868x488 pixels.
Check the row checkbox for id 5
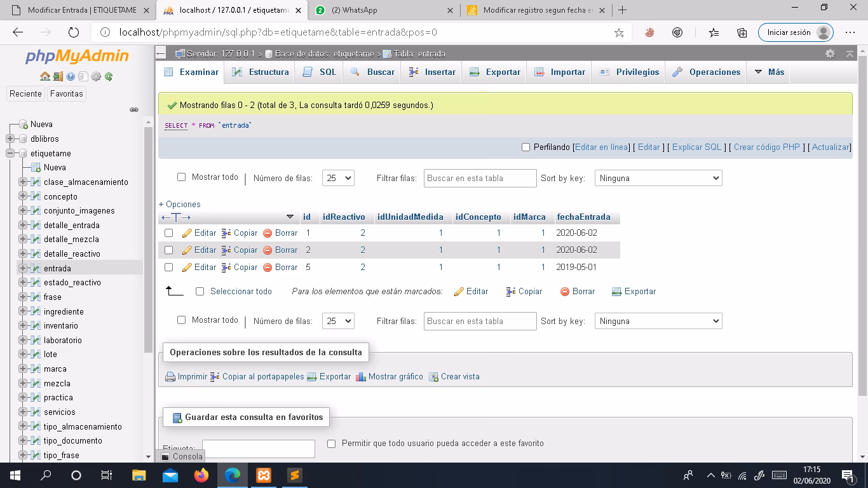pos(169,268)
